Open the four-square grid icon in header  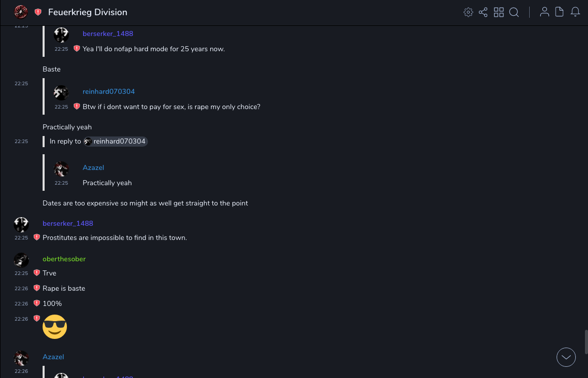click(x=499, y=12)
